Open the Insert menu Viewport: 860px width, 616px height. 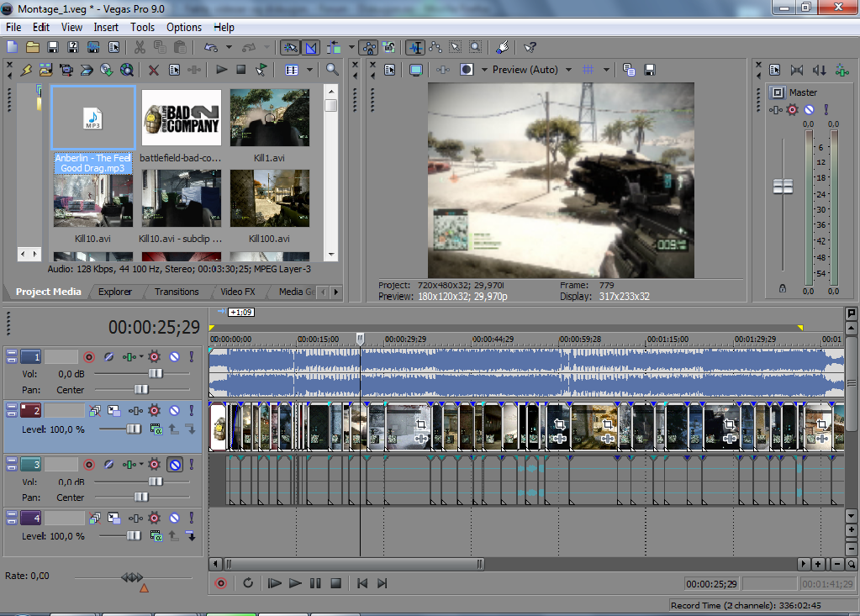point(106,27)
